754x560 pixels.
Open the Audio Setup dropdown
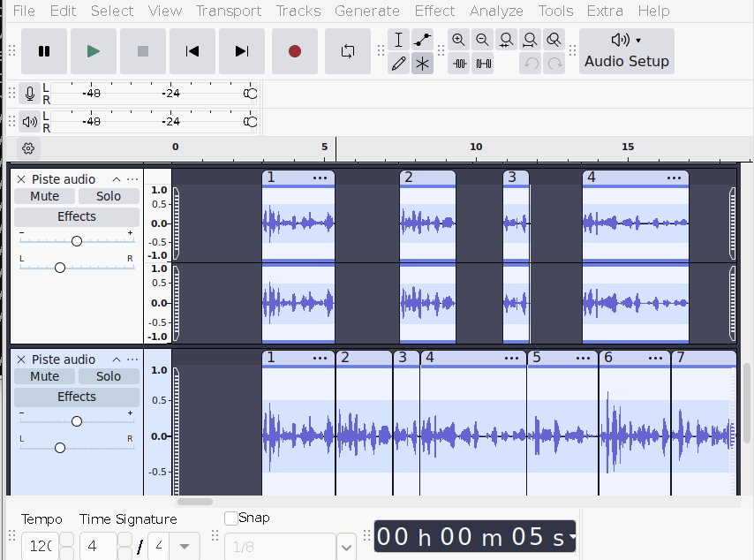click(626, 51)
